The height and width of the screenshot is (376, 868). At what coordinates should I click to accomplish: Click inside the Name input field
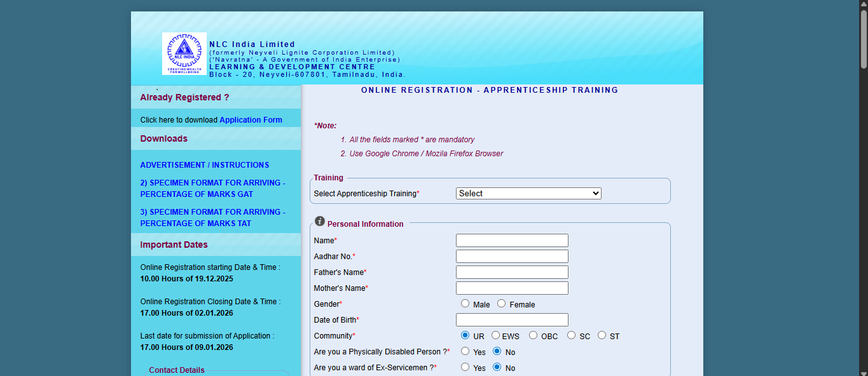(x=512, y=240)
